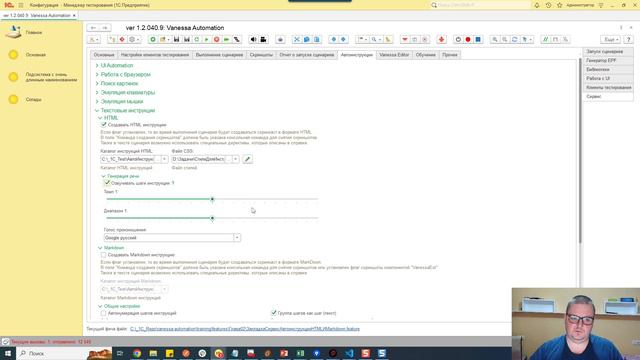This screenshot has width=640, height=360.
Task: Click the blue crossed-tools toolbar icon
Action: 297,40
